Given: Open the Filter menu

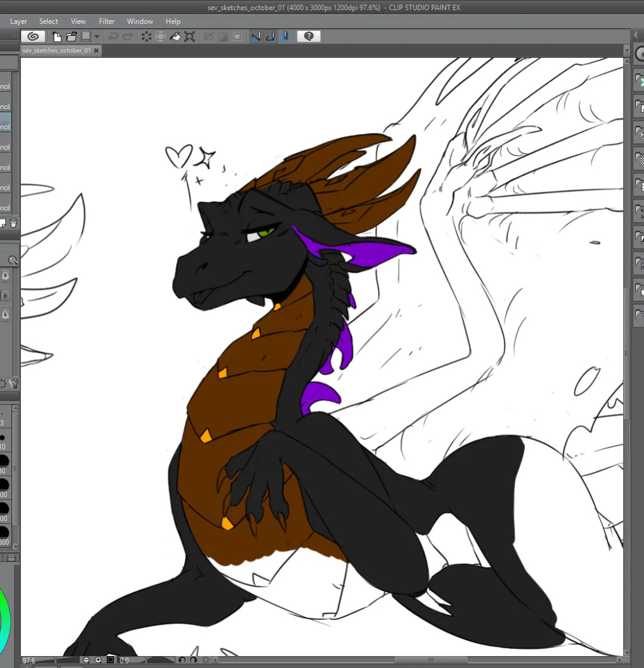Looking at the screenshot, I should pos(107,21).
